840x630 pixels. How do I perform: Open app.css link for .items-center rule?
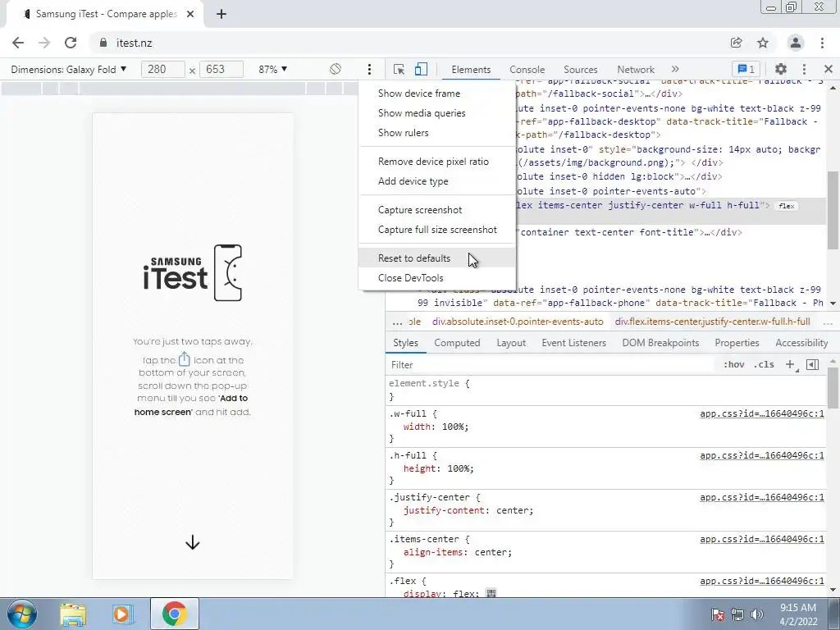point(762,539)
